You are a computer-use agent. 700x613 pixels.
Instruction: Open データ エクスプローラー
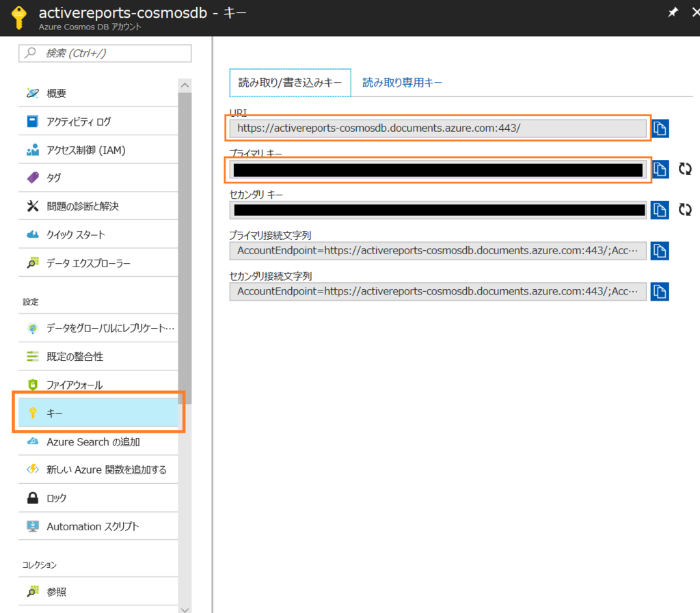(x=98, y=263)
